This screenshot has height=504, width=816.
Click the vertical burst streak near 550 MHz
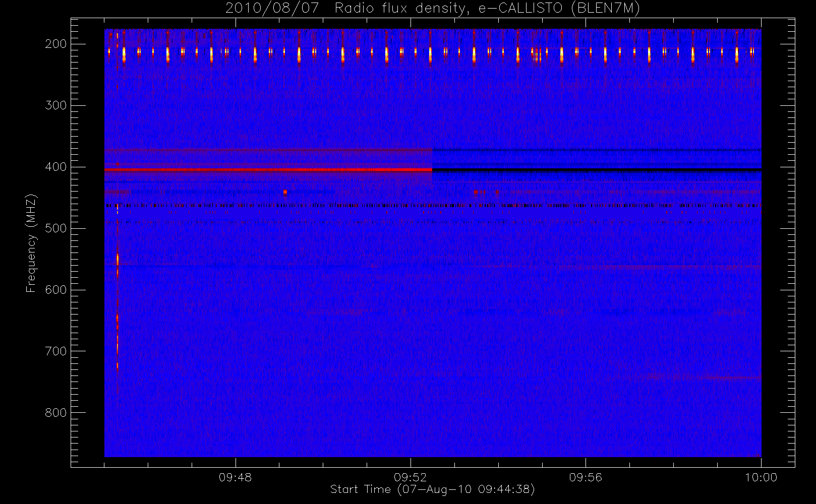tap(118, 261)
